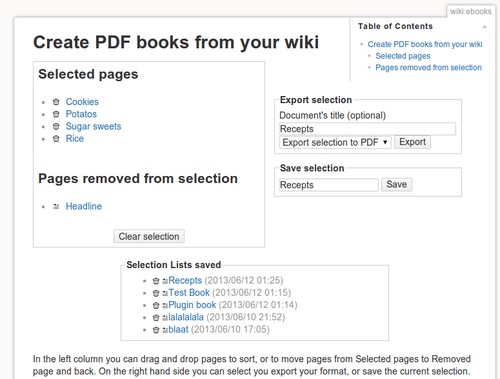The height and width of the screenshot is (379, 500).
Task: Open the Potatos page link
Action: (81, 114)
